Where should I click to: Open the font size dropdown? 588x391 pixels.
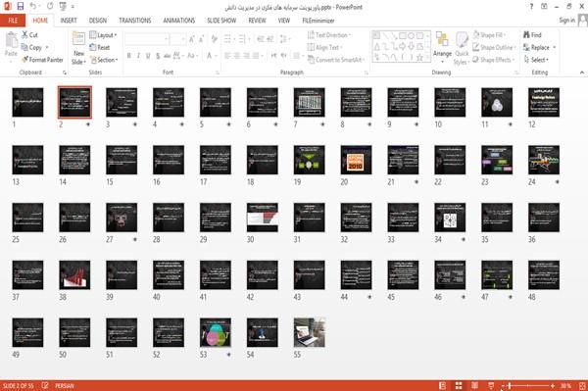183,39
